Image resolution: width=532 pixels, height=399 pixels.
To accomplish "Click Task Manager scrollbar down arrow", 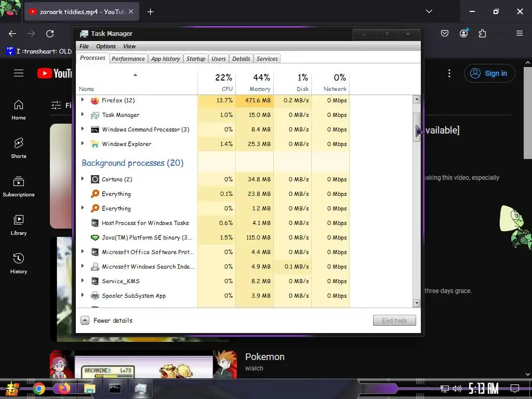I will pyautogui.click(x=417, y=303).
